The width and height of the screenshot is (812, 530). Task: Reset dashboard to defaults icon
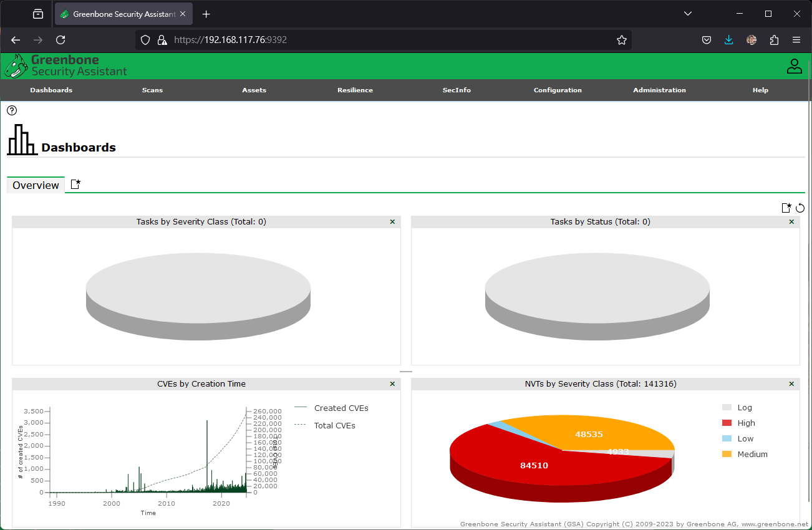coord(800,208)
